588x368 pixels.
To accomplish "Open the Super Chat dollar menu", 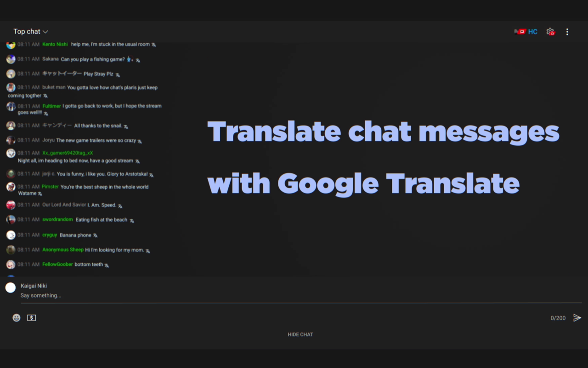I will (x=31, y=317).
